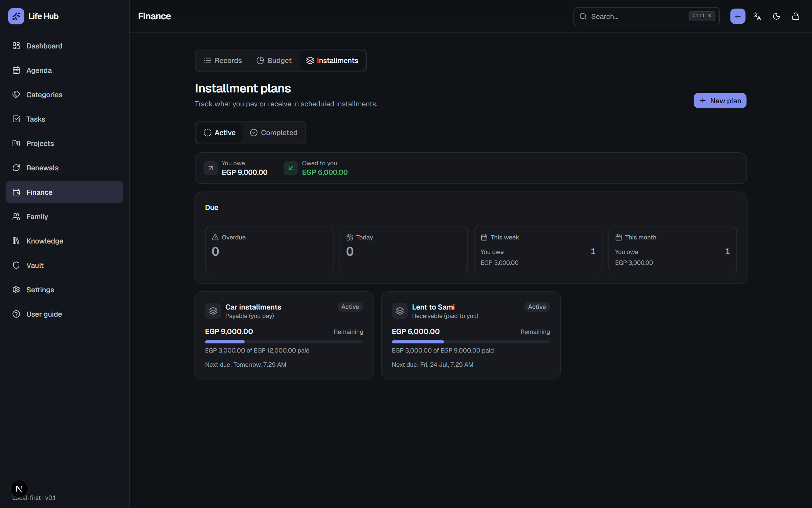The height and width of the screenshot is (508, 812).
Task: Select the Installments tab
Action: [x=332, y=60]
